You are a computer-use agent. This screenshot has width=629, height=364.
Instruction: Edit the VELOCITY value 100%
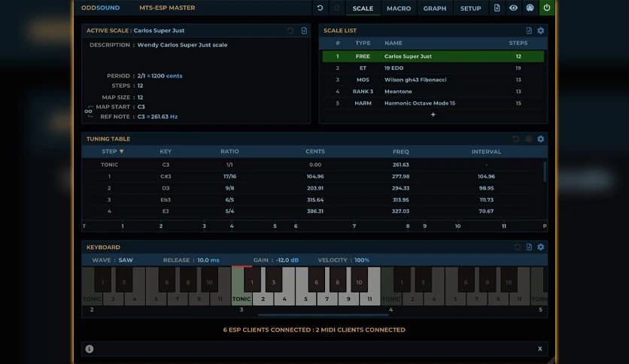coord(362,260)
